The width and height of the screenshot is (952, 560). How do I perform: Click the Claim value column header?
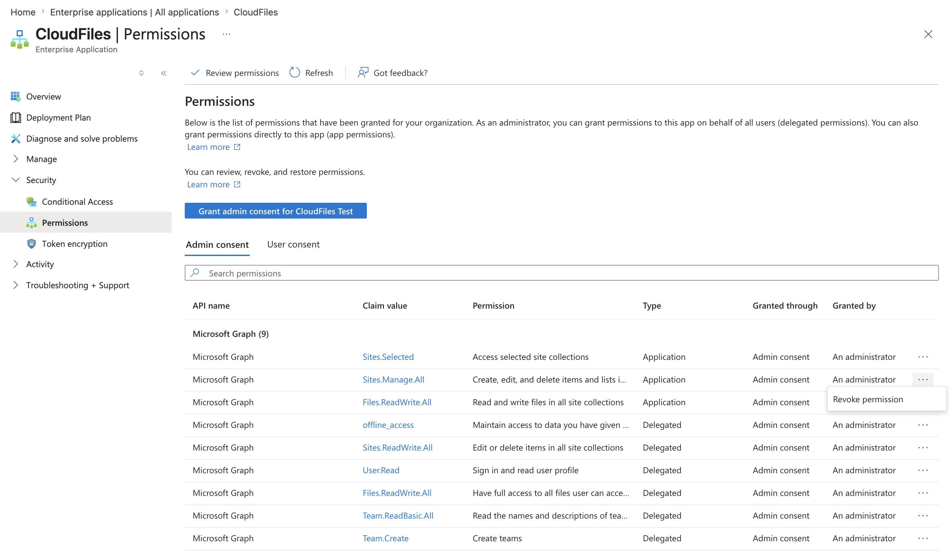385,306
